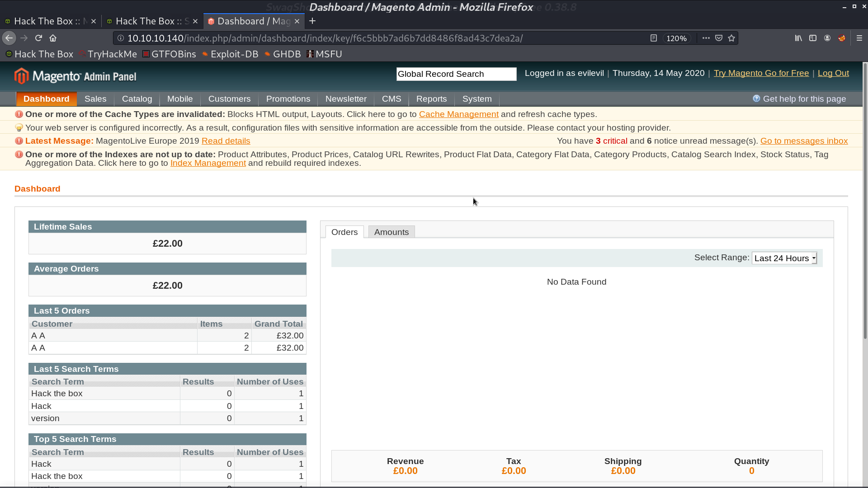Close the Dashboard / Magento tab
Screen dimensions: 868x488
point(297,21)
